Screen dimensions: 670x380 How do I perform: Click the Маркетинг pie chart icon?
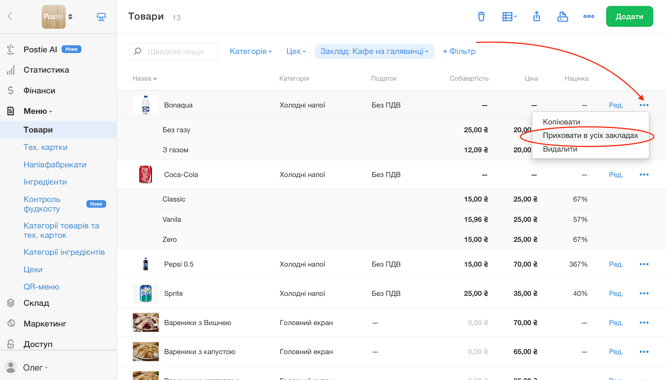(x=11, y=324)
